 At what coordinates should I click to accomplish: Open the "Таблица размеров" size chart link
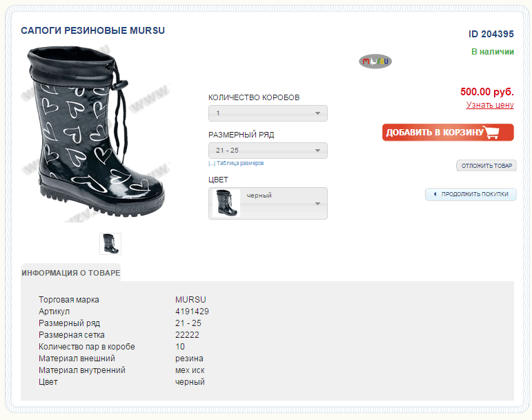(x=240, y=164)
